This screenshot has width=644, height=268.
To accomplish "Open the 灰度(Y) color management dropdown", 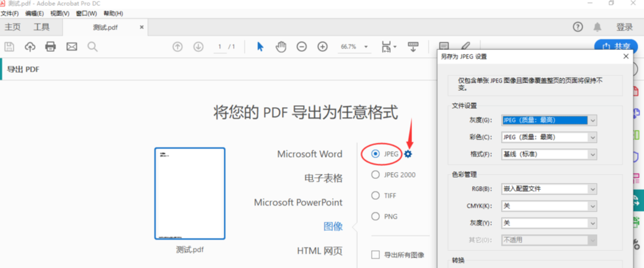I will 549,223.
